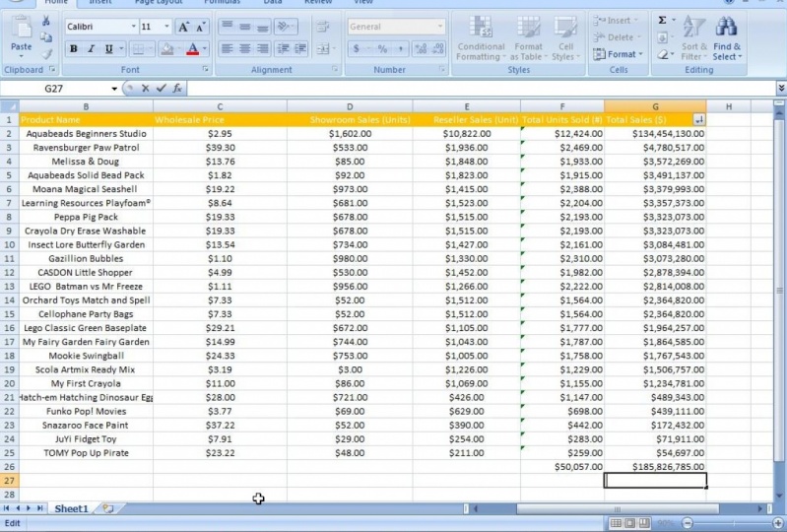The image size is (787, 532).
Task: Click the Copy icon in Clipboard group
Action: tap(45, 37)
